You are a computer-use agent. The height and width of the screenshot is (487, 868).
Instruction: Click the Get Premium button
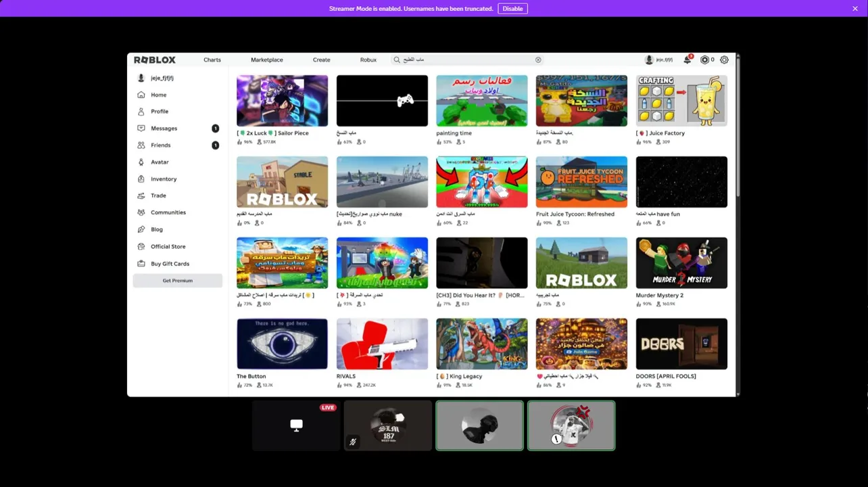pos(177,280)
